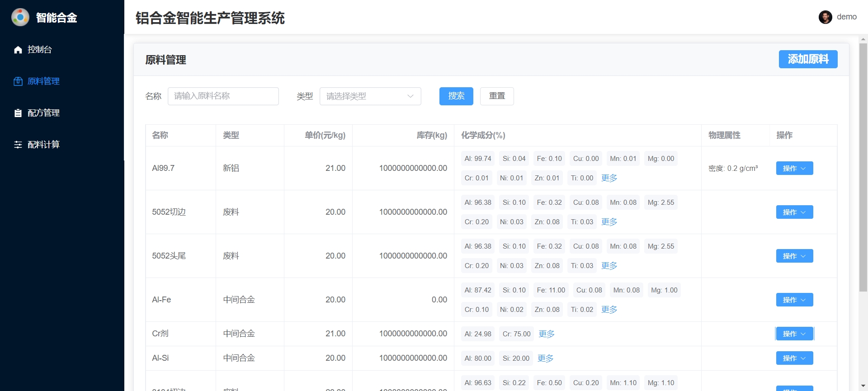Go to 配料计算 in the sidebar
This screenshot has width=868, height=391.
click(62, 145)
